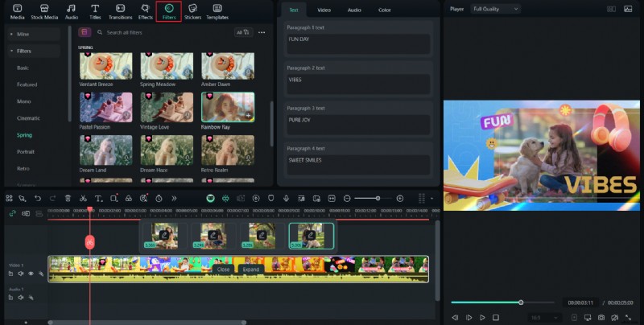Switch to the Color tab

tap(384, 10)
